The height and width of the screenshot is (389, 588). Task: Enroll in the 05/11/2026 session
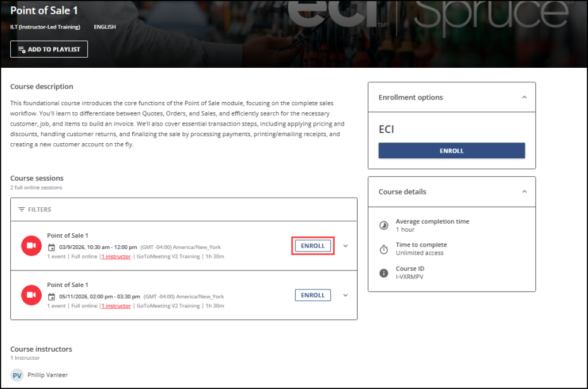tap(313, 295)
